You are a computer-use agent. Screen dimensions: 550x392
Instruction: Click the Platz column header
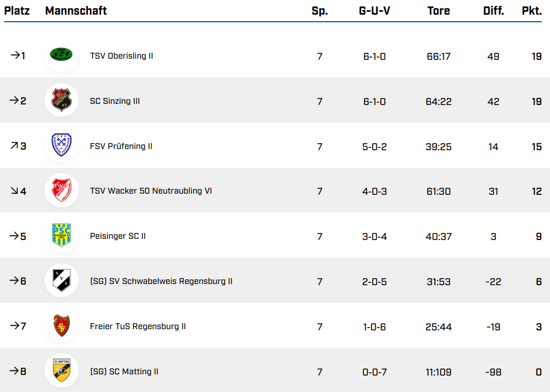click(17, 11)
